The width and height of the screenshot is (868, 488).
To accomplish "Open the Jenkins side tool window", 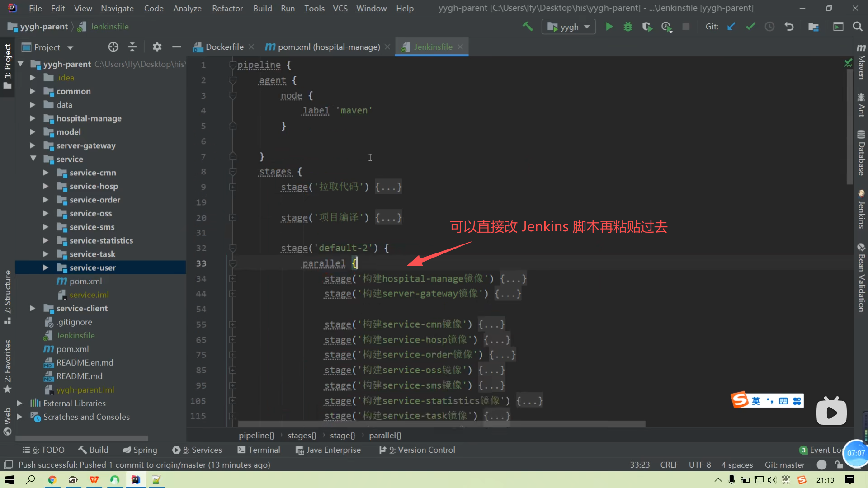I will pyautogui.click(x=861, y=209).
